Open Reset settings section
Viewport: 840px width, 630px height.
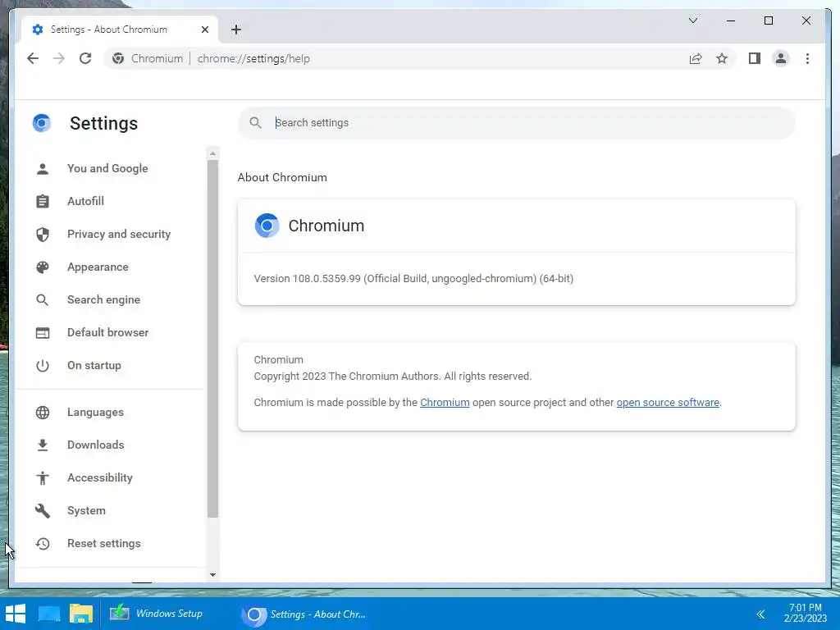click(103, 543)
